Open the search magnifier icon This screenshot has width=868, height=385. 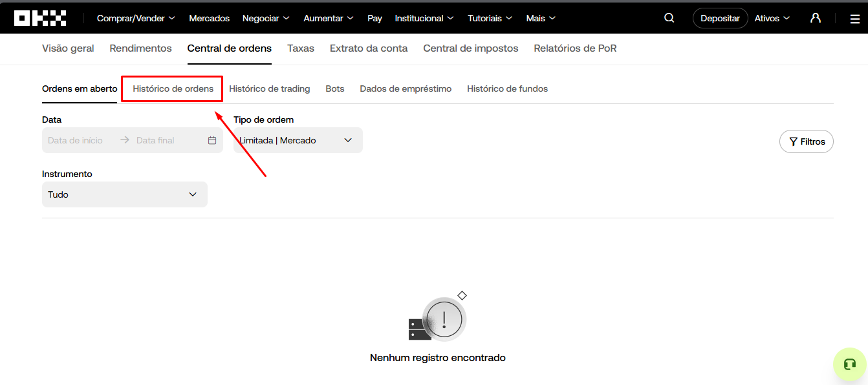click(669, 18)
